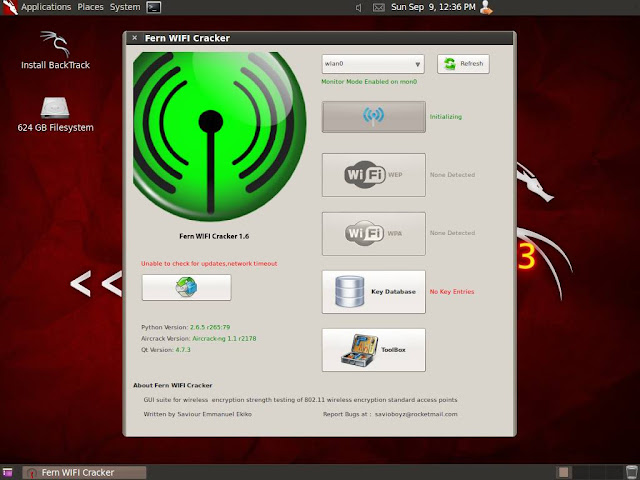Select Fern WIFI Cracker in the taskbar
640x480 pixels.
coord(84,473)
